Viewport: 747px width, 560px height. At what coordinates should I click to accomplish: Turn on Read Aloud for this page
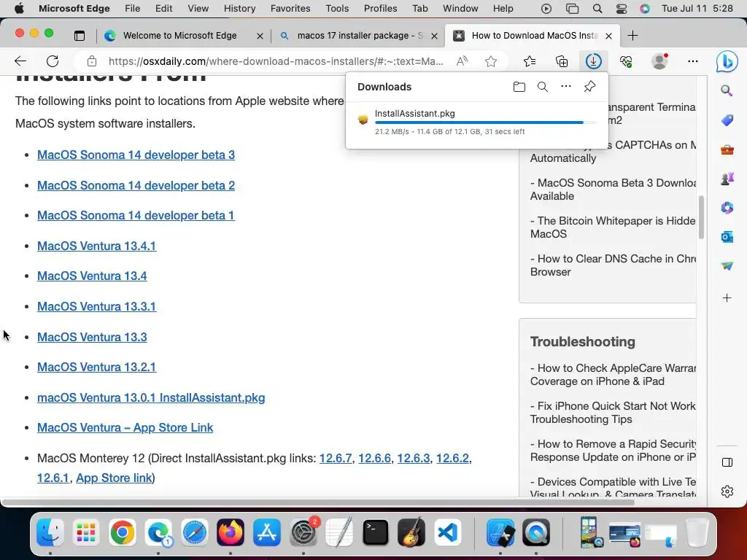(462, 61)
